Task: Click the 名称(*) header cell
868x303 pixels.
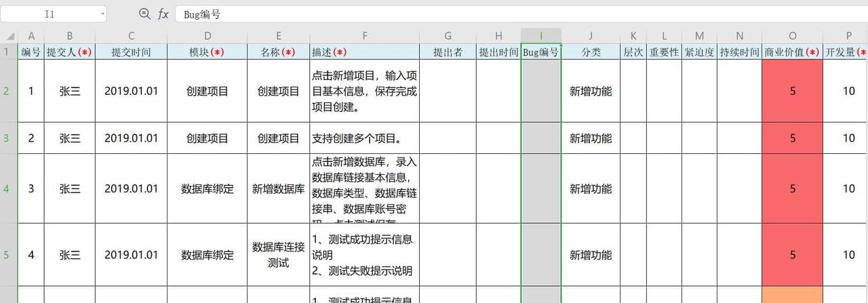Action: click(279, 52)
